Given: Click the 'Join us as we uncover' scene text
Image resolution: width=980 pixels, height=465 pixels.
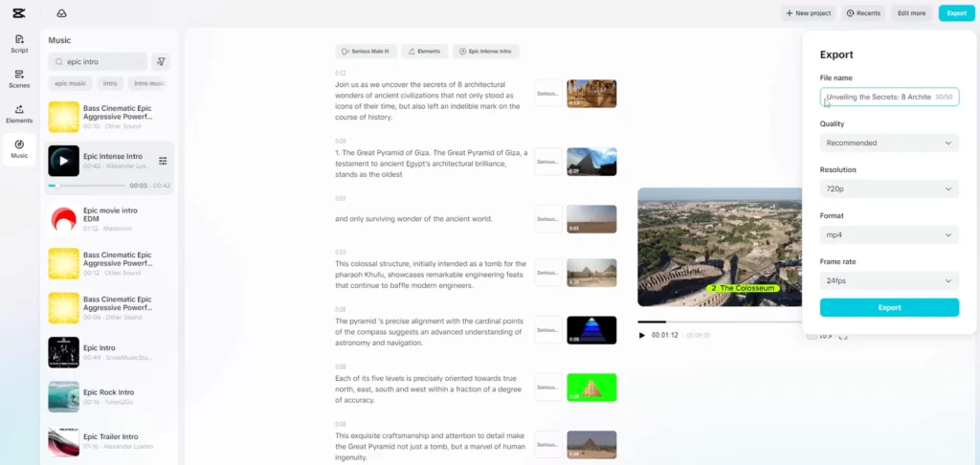Looking at the screenshot, I should [429, 100].
